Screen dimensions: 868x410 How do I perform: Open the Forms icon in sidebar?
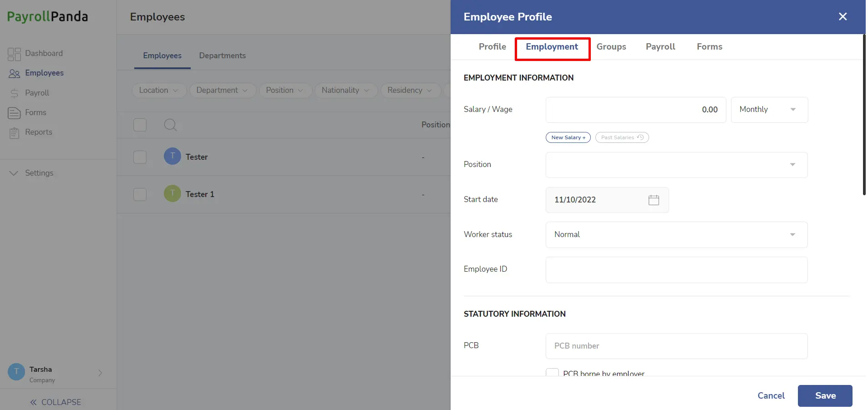tap(14, 113)
